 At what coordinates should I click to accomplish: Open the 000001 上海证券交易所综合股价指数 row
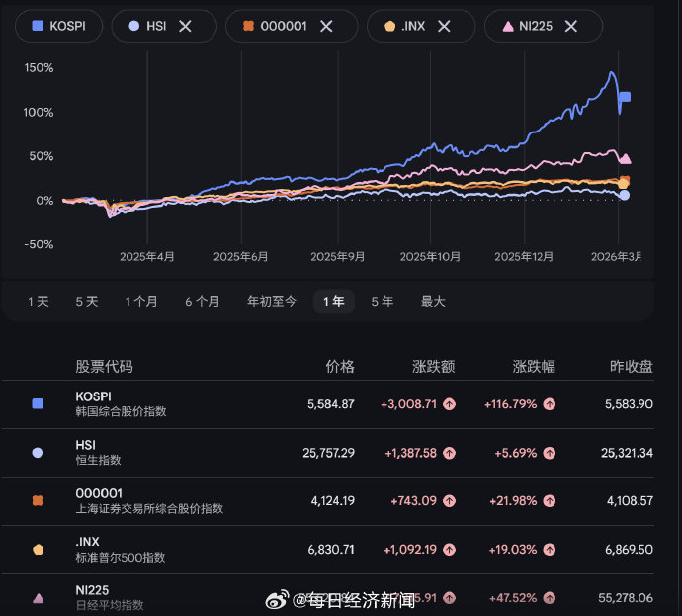tap(328, 500)
